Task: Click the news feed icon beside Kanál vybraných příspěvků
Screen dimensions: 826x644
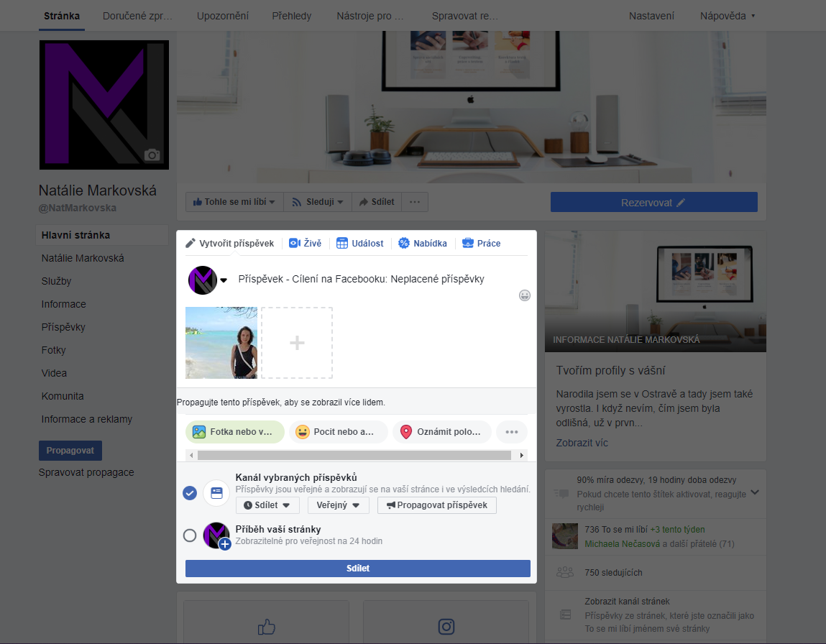Action: [216, 493]
